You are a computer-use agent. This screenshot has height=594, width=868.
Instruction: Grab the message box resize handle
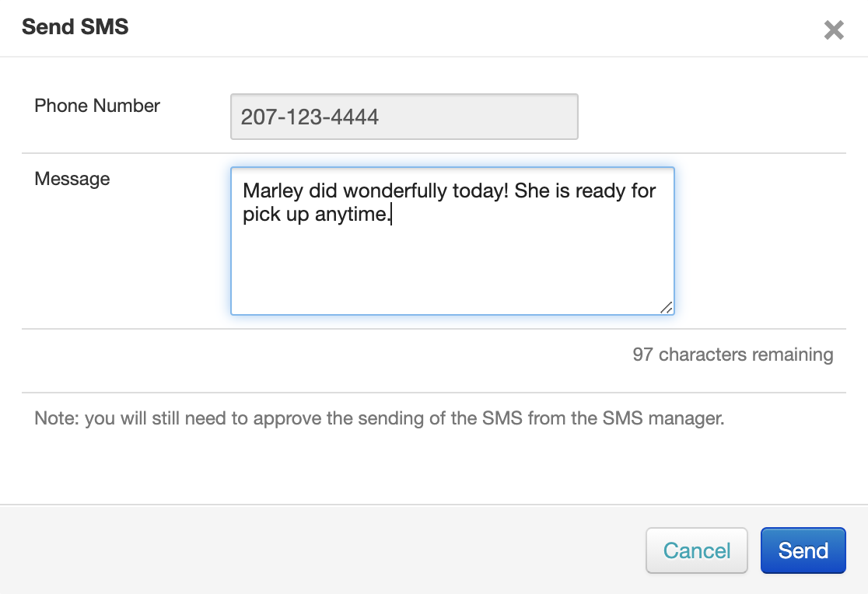click(x=667, y=308)
